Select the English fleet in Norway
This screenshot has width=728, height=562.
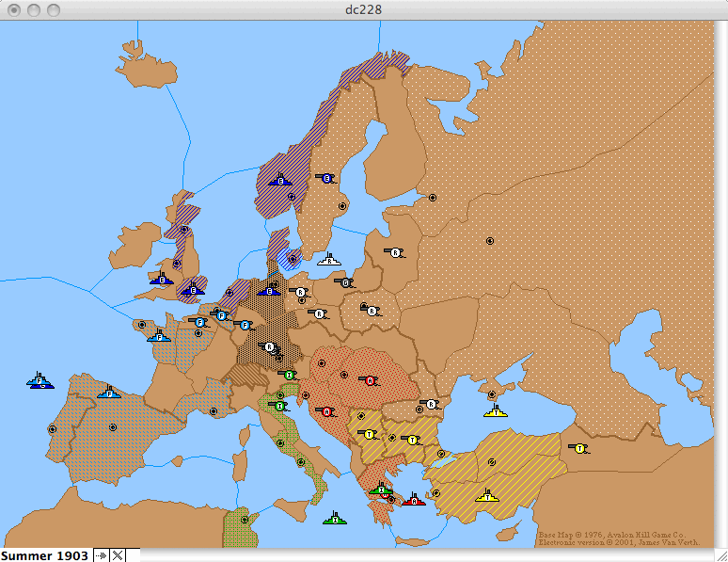pos(280,180)
